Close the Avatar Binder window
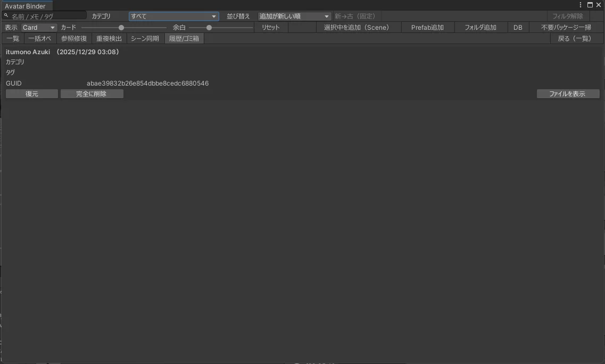605x364 pixels. [x=598, y=5]
